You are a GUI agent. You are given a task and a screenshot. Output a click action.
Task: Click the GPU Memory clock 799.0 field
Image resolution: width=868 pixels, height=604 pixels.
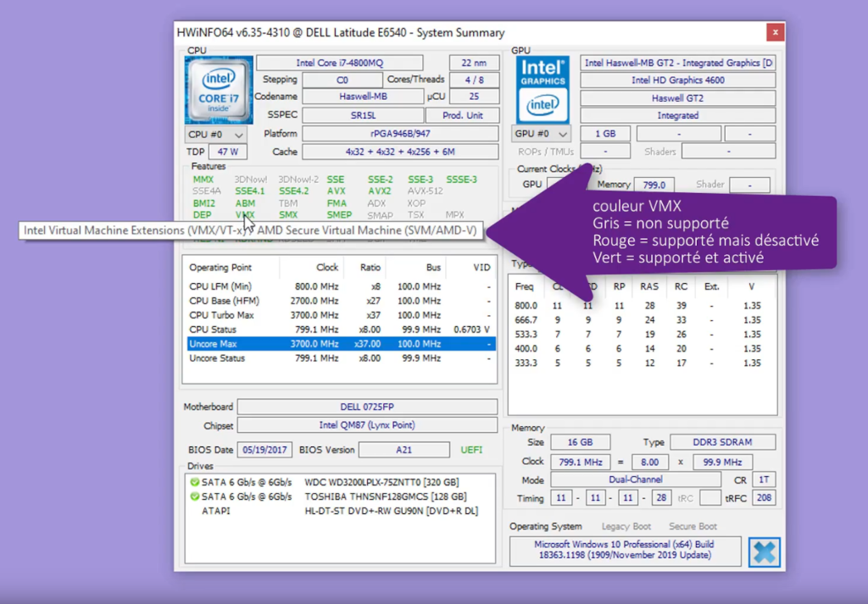[x=654, y=185]
